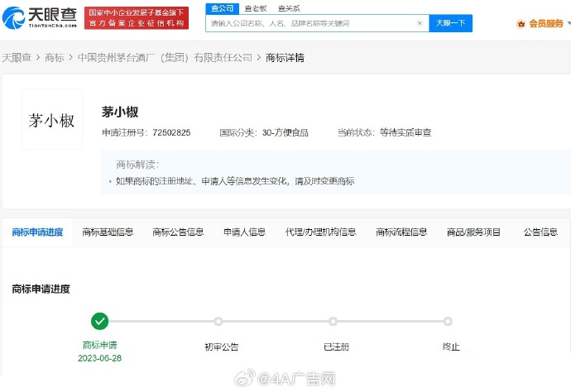
Task: Click the 天眼一下 search button
Action: pos(451,23)
